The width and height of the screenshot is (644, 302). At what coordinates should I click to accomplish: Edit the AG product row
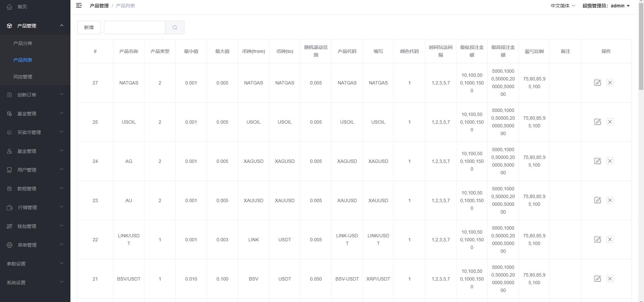pos(597,161)
